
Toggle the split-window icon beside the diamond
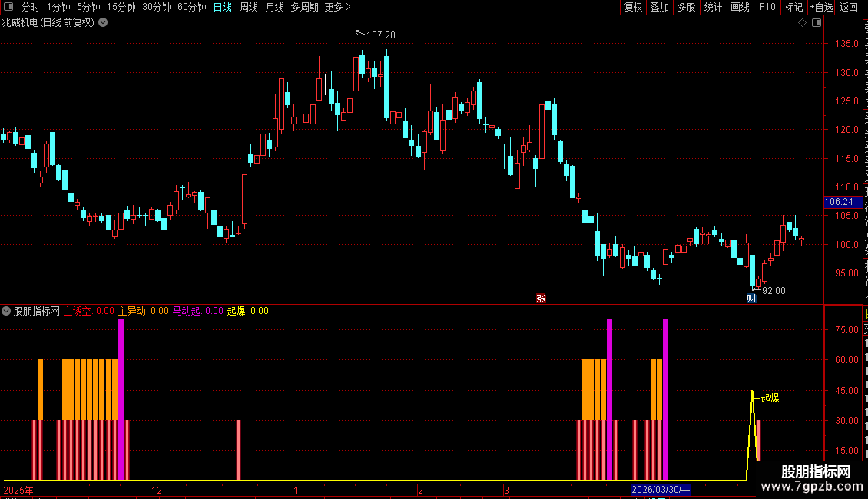pos(817,23)
